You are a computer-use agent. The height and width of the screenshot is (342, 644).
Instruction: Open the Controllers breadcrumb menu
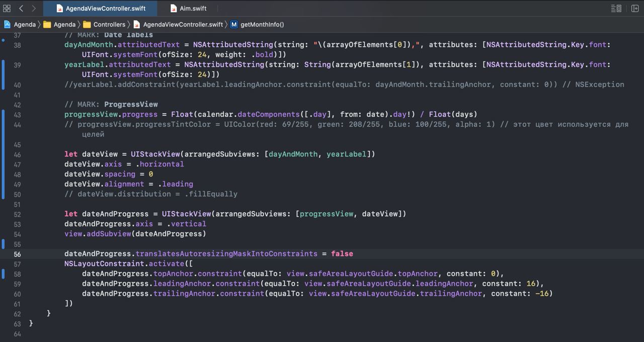(x=109, y=24)
